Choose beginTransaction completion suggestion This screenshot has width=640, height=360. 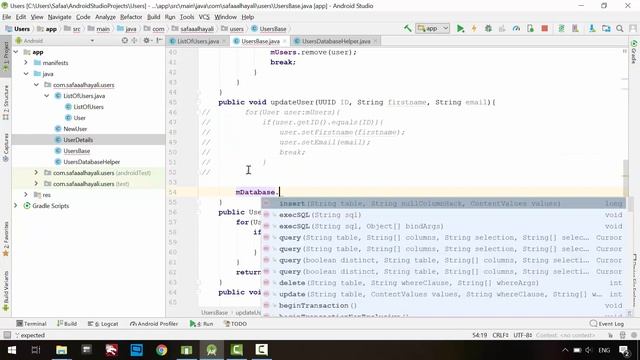(x=443, y=305)
